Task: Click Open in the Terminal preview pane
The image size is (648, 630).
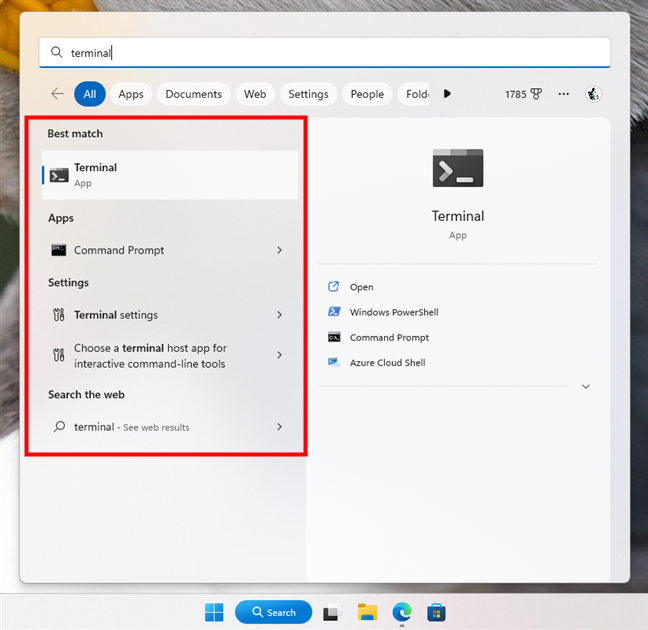Action: (x=361, y=287)
